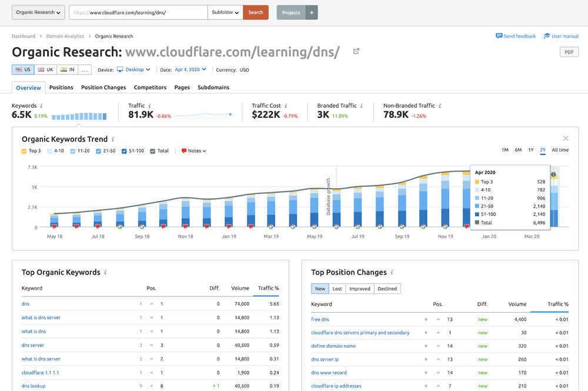Switch to the Pages tab
This screenshot has height=391, width=588.
click(182, 88)
